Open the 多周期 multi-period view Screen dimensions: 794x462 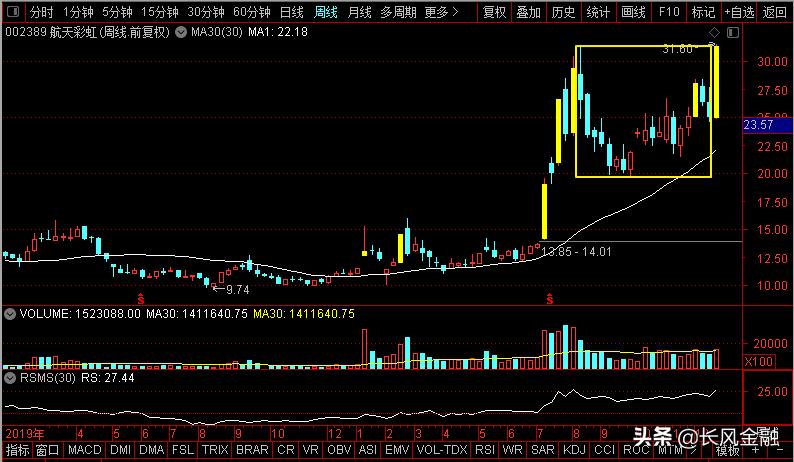[399, 12]
